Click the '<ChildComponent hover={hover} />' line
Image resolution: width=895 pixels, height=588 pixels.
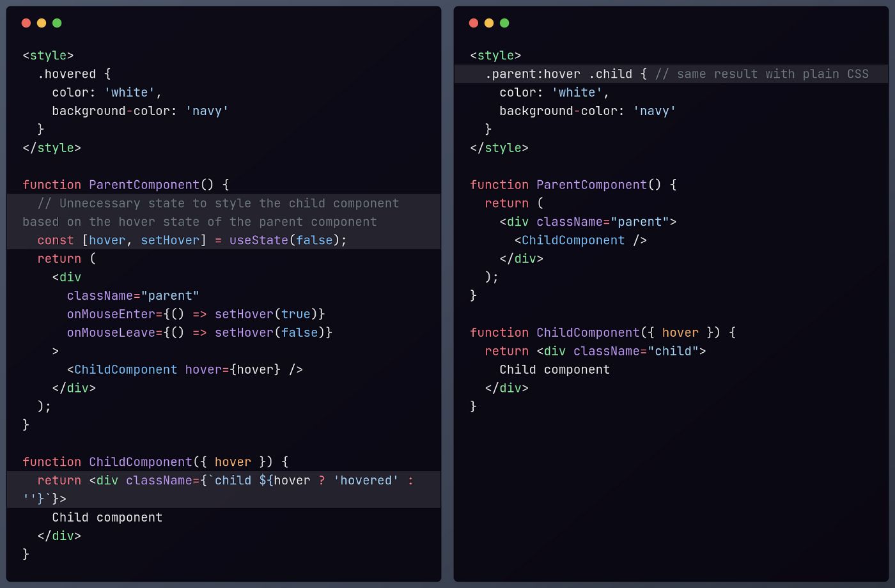tap(185, 369)
